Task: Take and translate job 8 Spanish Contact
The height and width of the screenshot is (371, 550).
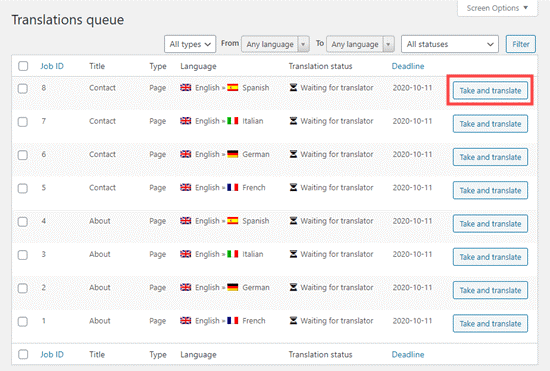Action: (x=490, y=90)
